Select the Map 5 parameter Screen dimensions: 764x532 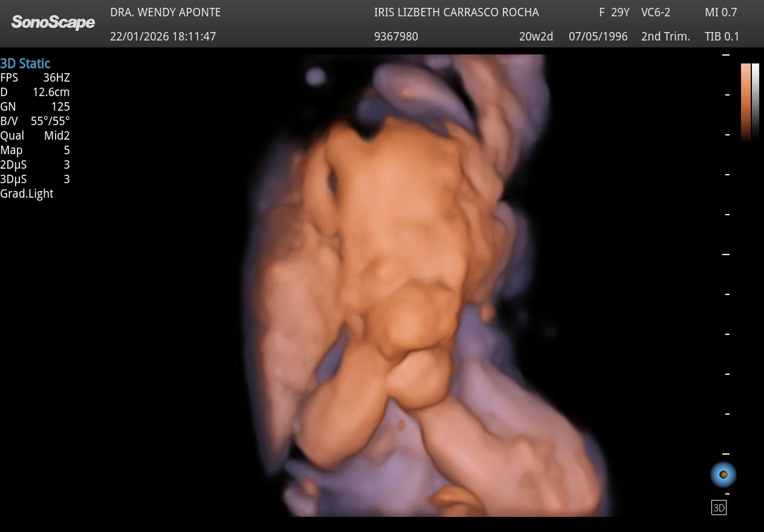click(x=35, y=150)
